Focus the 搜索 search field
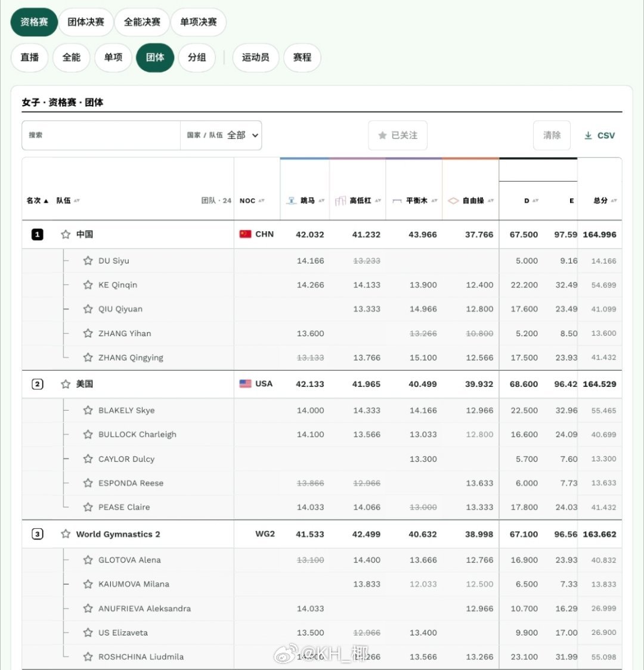 [101, 135]
